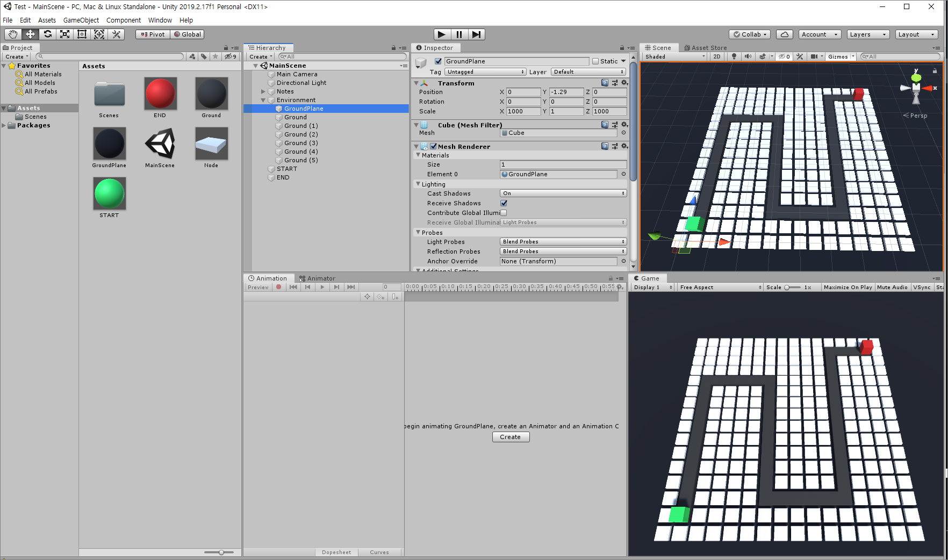Viewport: 948px width, 560px height.
Task: Open the Layers button
Action: pyautogui.click(x=868, y=34)
